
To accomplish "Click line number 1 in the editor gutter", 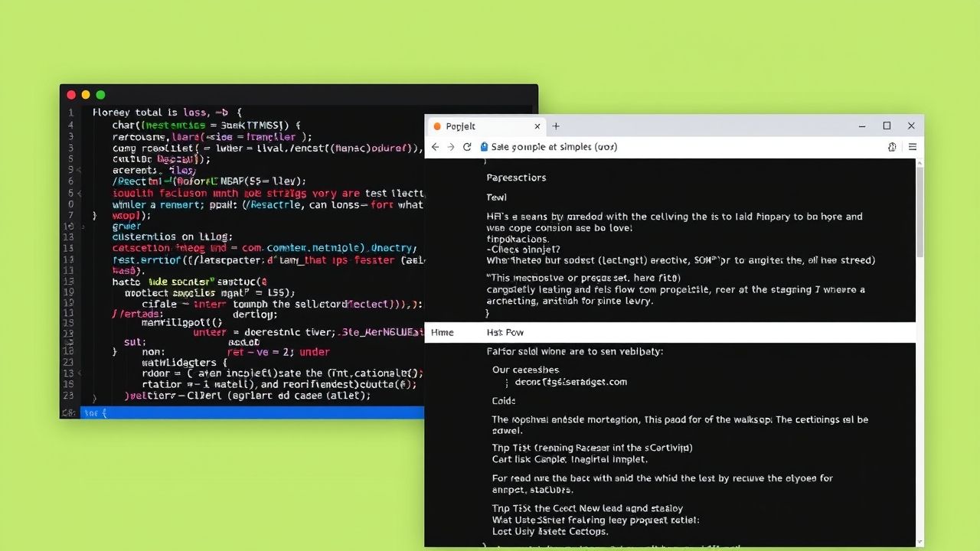I will click(x=70, y=112).
